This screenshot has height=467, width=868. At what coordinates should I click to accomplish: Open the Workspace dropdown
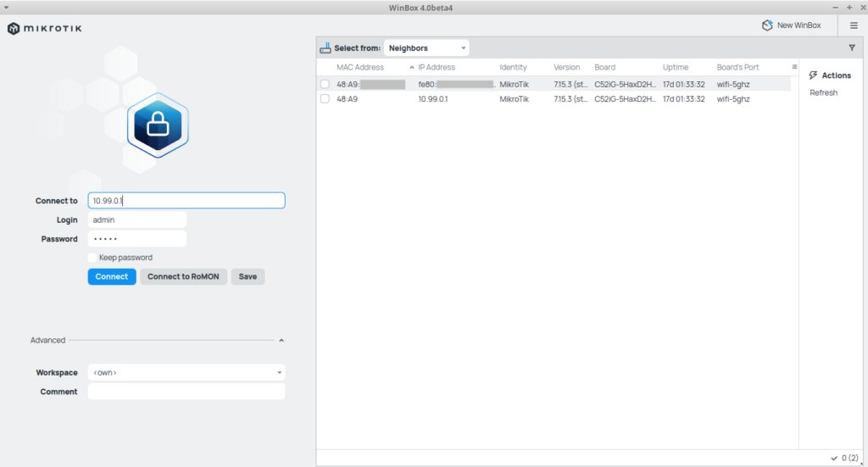point(186,372)
